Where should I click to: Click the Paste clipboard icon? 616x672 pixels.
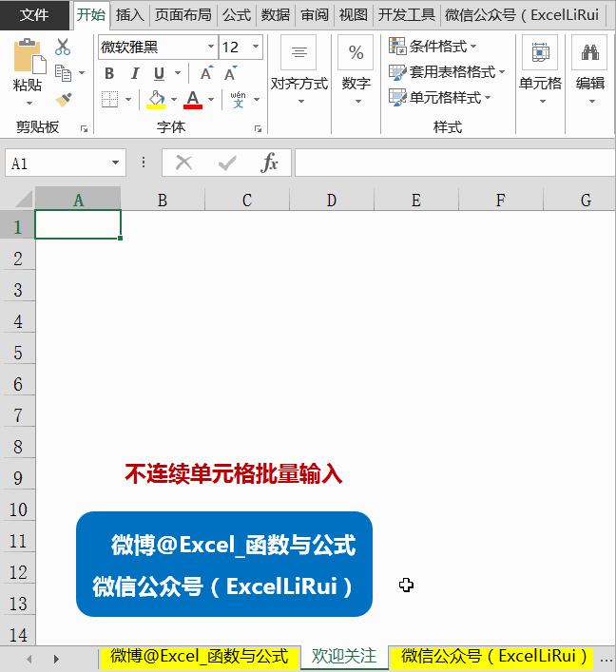(29, 56)
